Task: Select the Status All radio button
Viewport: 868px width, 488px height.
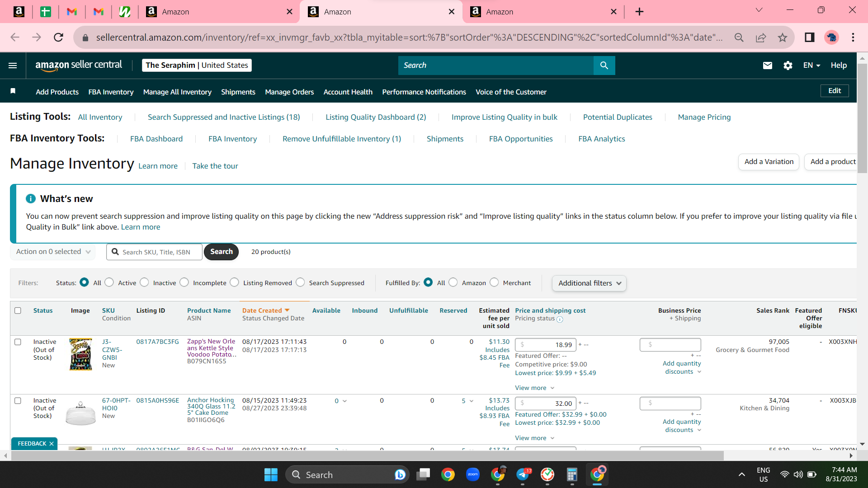Action: click(x=84, y=282)
